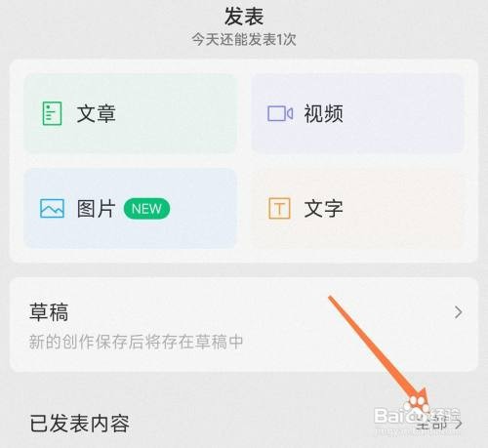Choose 视频 to publish a video
488x448 pixels.
coord(358,113)
